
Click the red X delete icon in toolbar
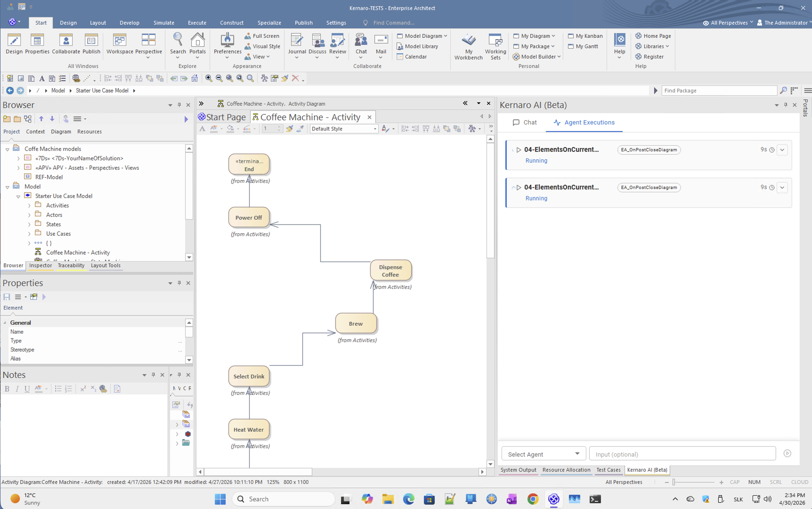(295, 78)
